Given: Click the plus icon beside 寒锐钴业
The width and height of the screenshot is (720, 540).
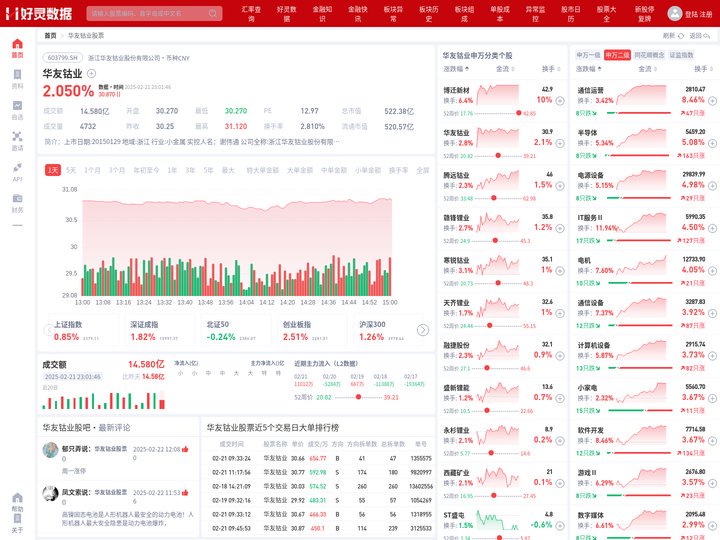Looking at the screenshot, I should [560, 270].
